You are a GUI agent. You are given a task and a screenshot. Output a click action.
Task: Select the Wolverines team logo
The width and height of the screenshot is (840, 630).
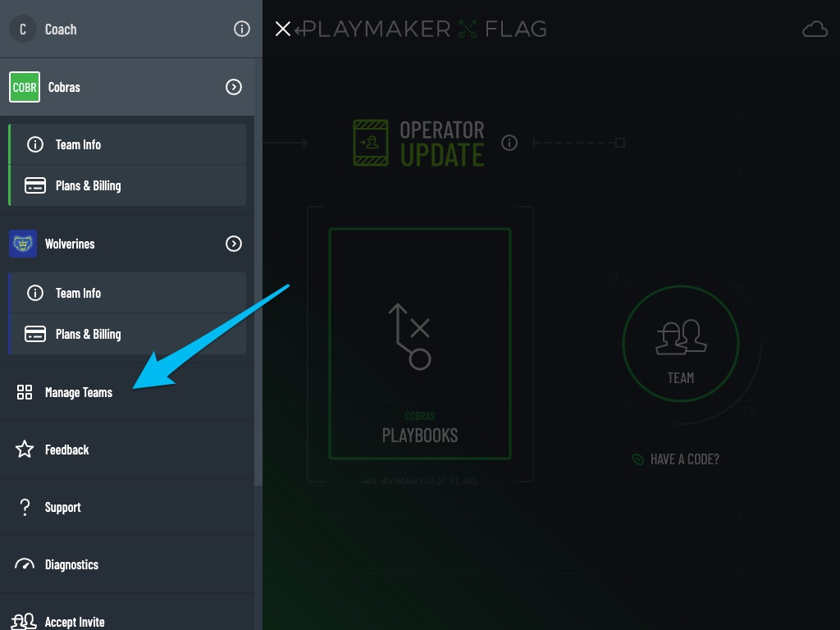click(x=23, y=244)
